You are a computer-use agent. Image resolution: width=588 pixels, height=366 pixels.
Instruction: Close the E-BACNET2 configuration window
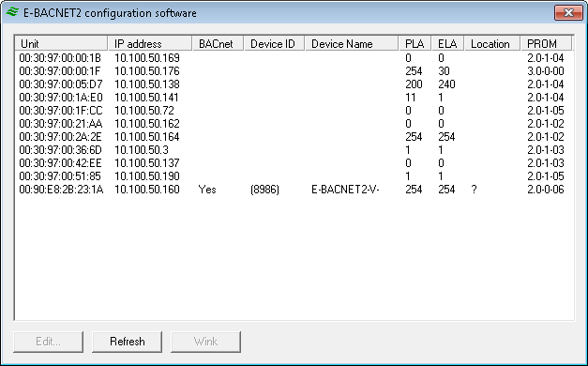pos(568,13)
